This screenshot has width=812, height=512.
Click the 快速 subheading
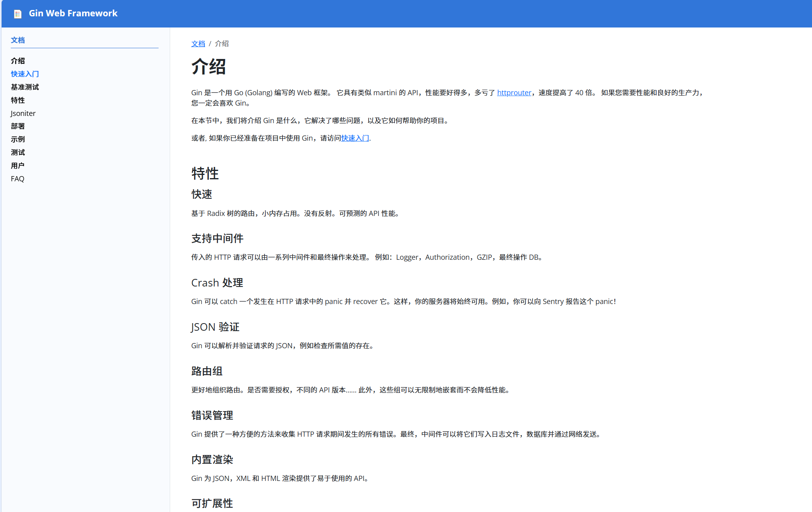click(x=202, y=194)
